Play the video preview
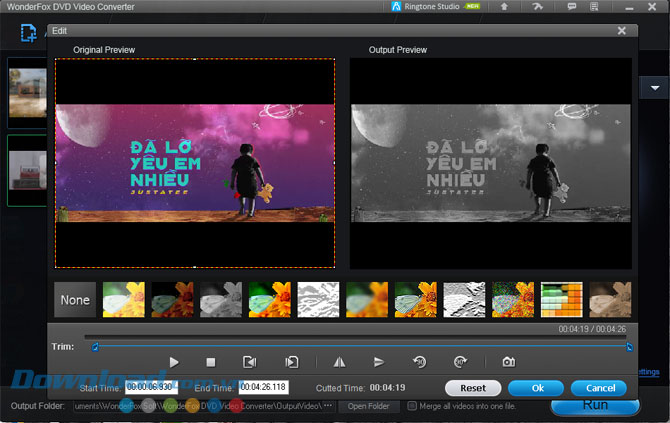 pos(173,362)
